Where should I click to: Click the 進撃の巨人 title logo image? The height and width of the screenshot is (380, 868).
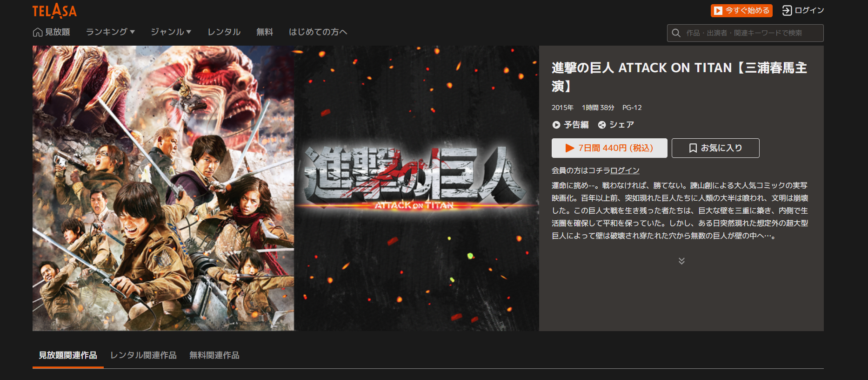[414, 178]
